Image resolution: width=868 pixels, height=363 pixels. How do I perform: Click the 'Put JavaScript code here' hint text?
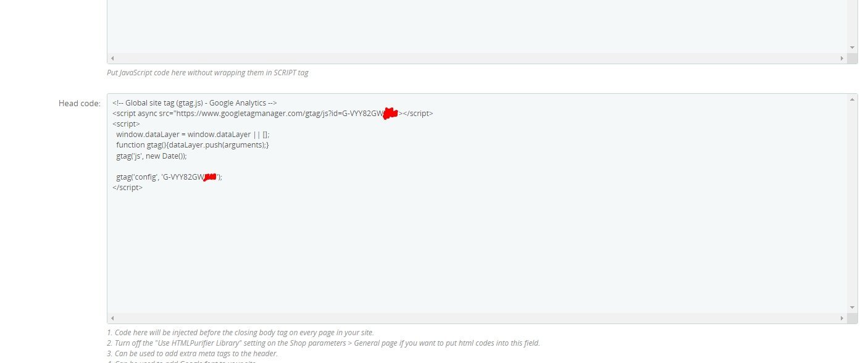pos(208,72)
